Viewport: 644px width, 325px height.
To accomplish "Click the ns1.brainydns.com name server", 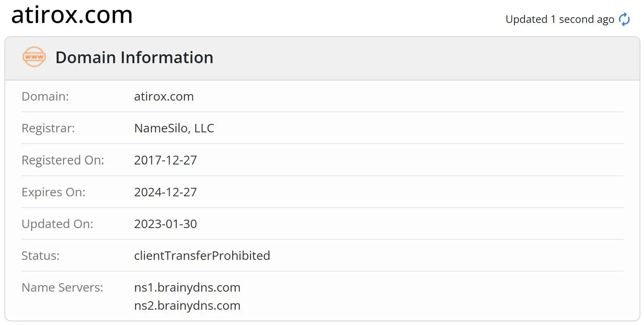I will pyautogui.click(x=187, y=288).
